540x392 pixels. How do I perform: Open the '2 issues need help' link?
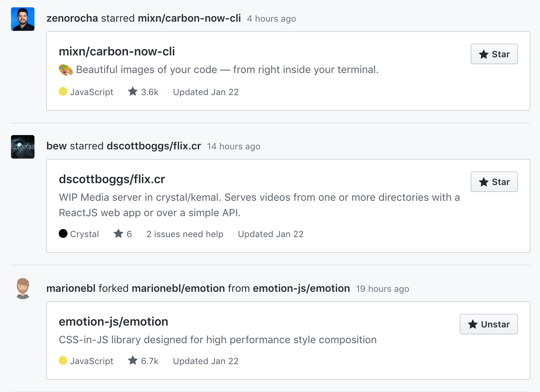[x=185, y=234]
